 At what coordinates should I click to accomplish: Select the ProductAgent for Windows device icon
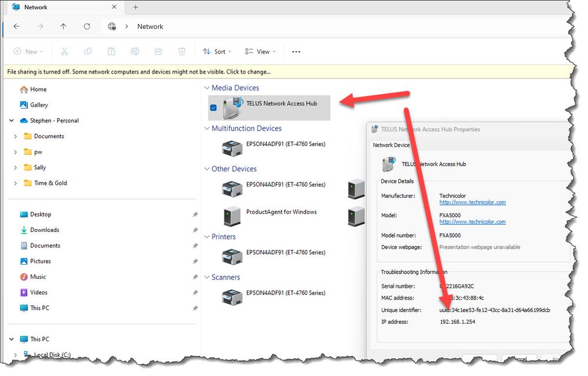tap(232, 217)
